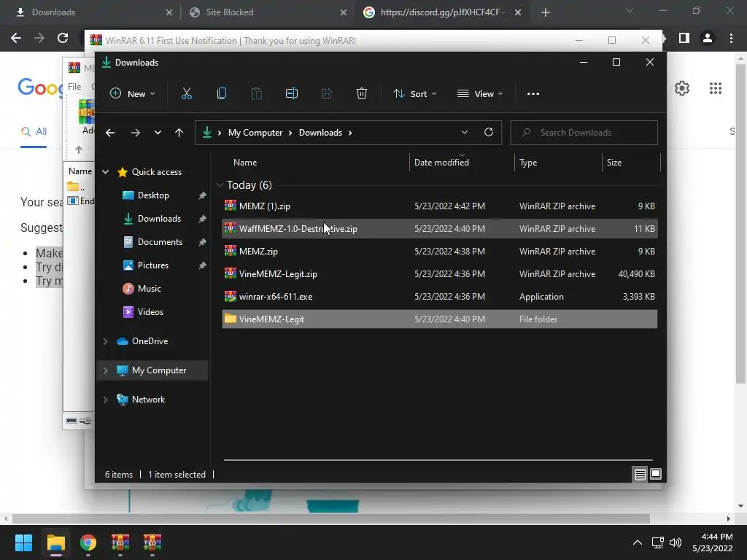This screenshot has width=747, height=560.
Task: Select the MEMZ (1).zip file
Action: [440, 206]
